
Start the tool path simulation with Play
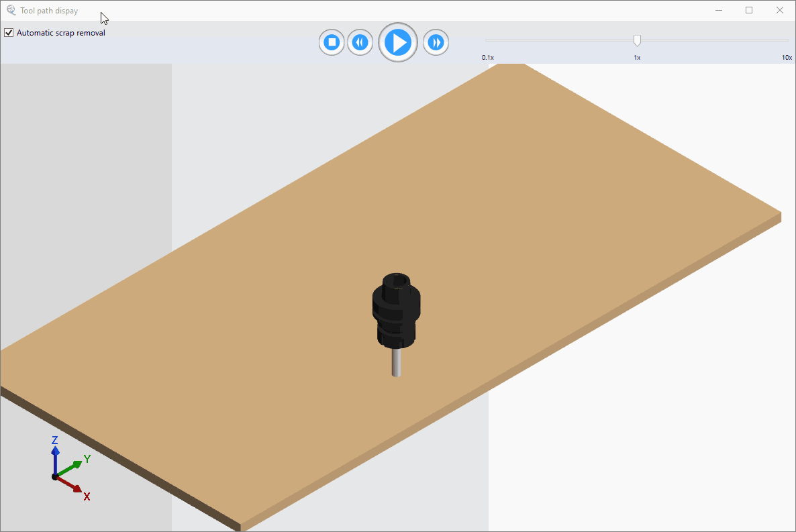(398, 42)
